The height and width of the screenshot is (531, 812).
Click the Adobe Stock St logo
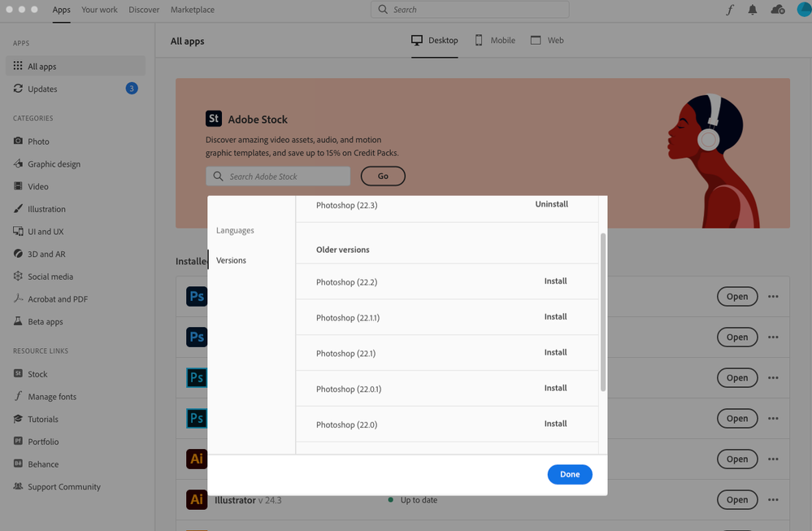[x=213, y=119]
